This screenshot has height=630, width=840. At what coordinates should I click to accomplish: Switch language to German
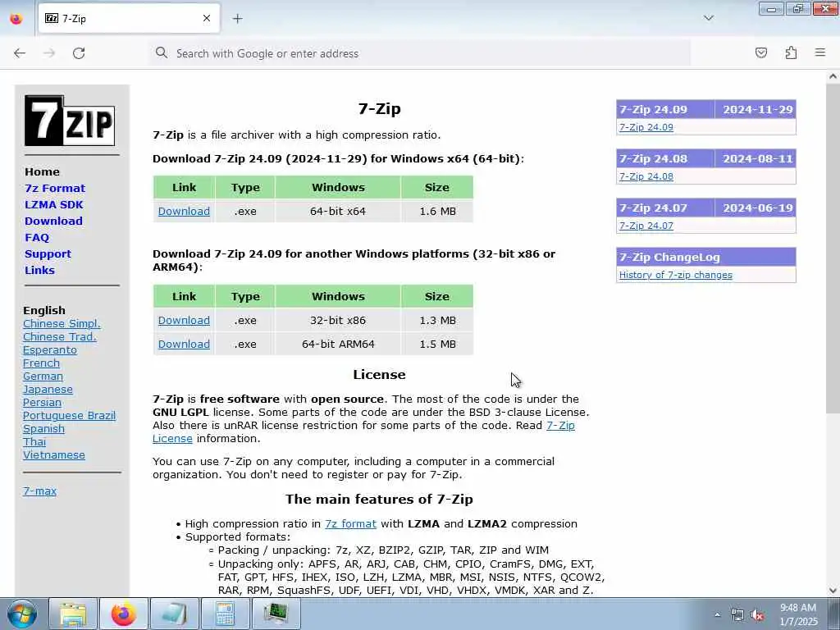tap(43, 376)
